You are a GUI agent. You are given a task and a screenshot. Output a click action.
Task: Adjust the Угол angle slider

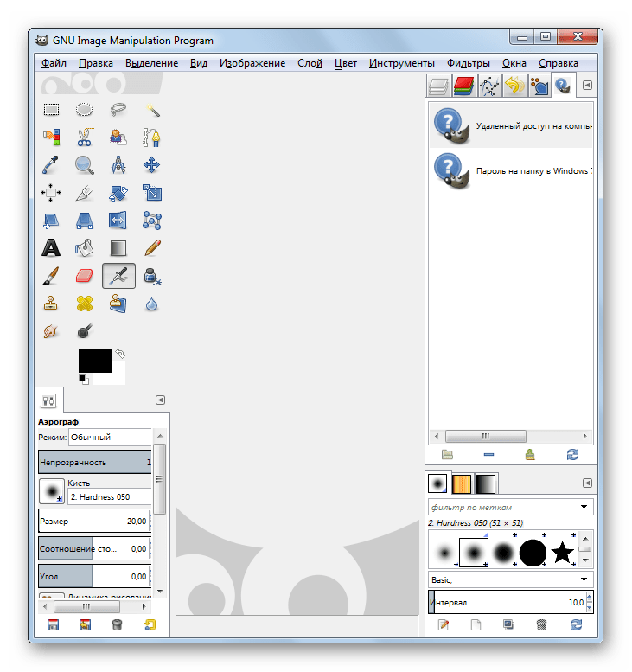(94, 576)
